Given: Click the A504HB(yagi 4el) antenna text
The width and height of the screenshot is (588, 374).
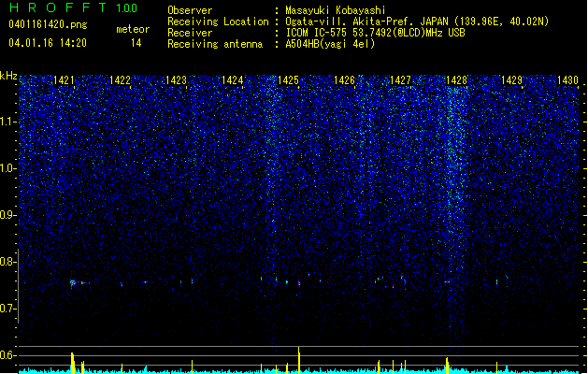Looking at the screenshot, I should (x=330, y=44).
